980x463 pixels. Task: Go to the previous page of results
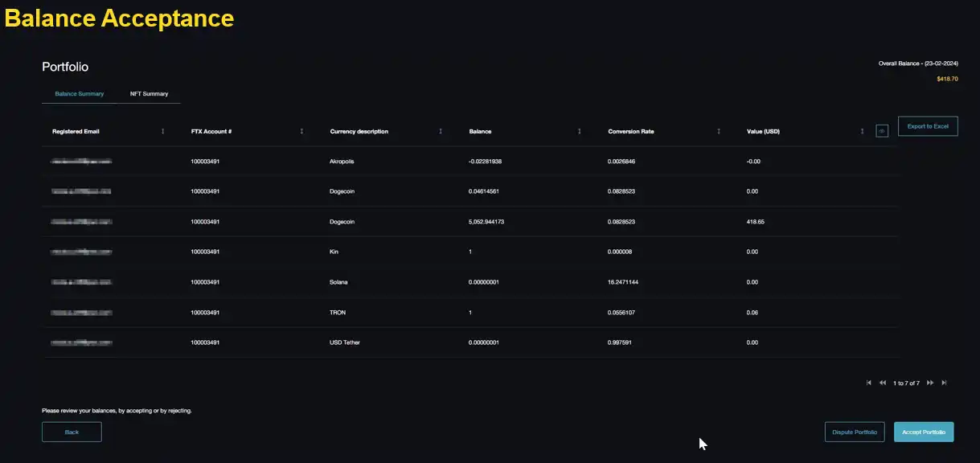point(883,383)
